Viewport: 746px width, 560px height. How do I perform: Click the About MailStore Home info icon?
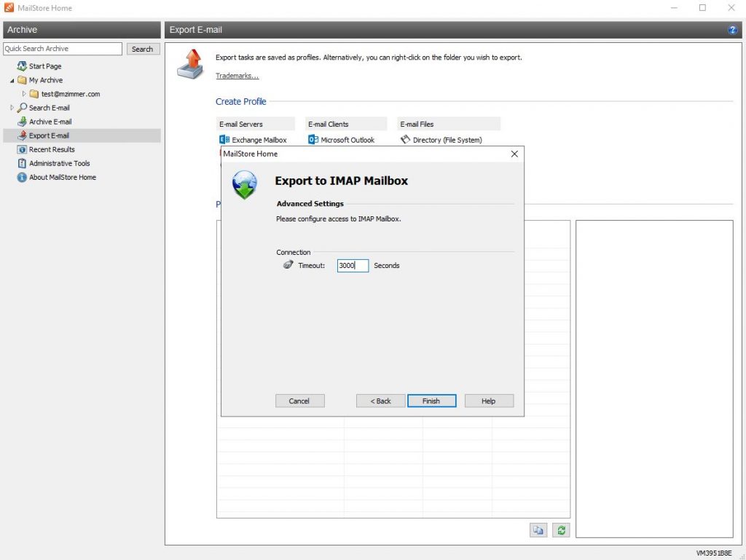click(22, 177)
